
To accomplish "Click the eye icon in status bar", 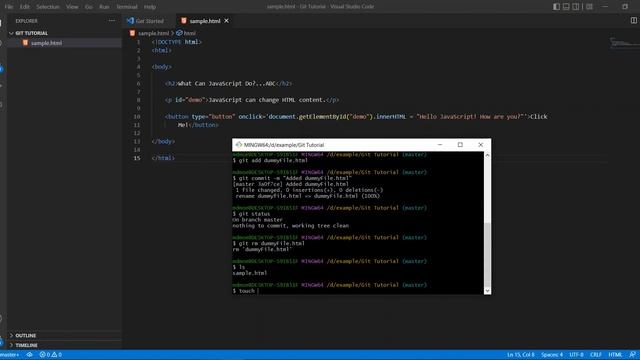I will (x=29, y=355).
